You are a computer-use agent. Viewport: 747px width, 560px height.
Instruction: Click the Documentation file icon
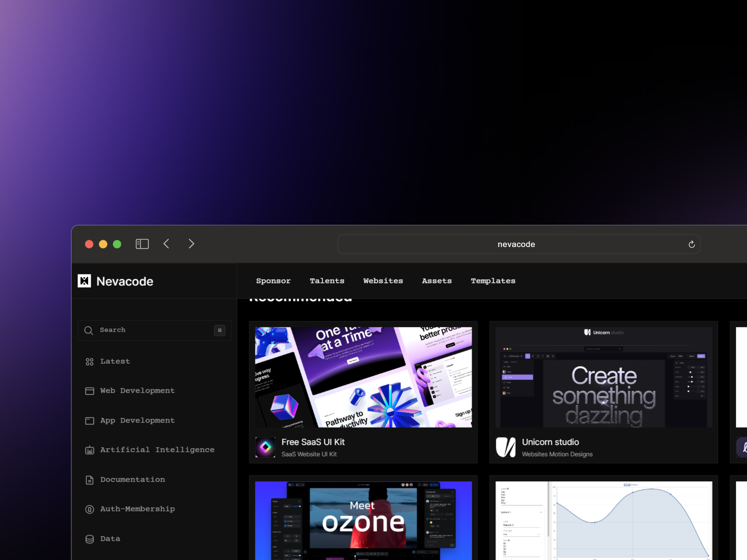click(x=90, y=480)
